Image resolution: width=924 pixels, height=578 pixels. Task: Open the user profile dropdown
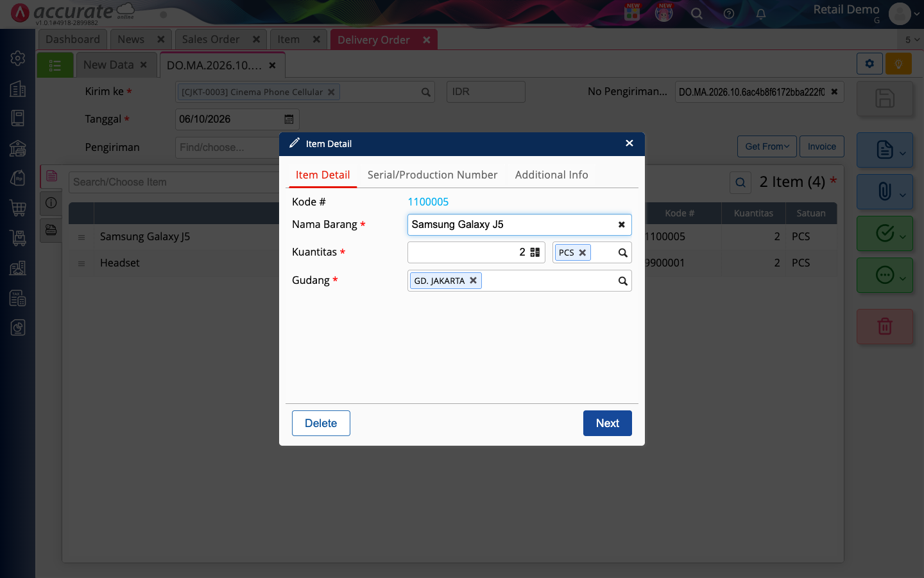point(903,13)
